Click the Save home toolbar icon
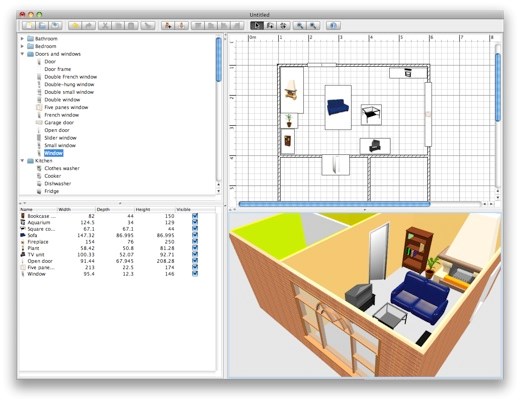520x402 pixels. (56, 26)
